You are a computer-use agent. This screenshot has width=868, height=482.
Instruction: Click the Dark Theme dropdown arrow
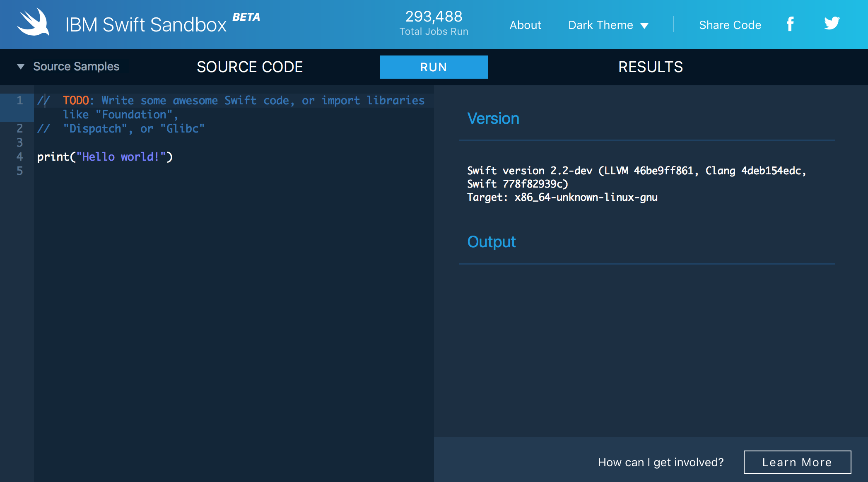tap(644, 26)
